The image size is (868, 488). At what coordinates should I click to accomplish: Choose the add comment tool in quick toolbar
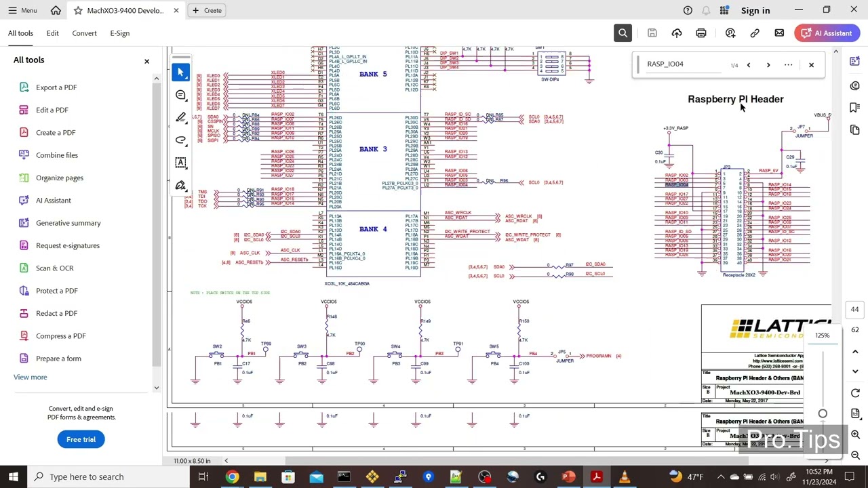pyautogui.click(x=180, y=95)
